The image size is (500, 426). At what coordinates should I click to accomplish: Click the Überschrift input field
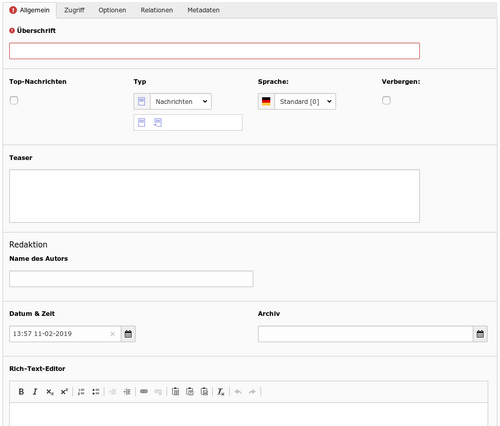click(x=214, y=51)
